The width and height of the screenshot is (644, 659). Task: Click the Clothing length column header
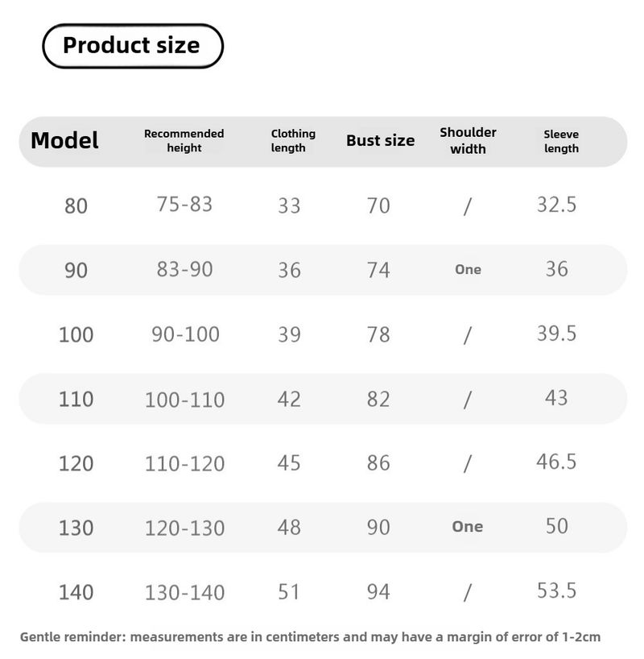[x=293, y=141]
